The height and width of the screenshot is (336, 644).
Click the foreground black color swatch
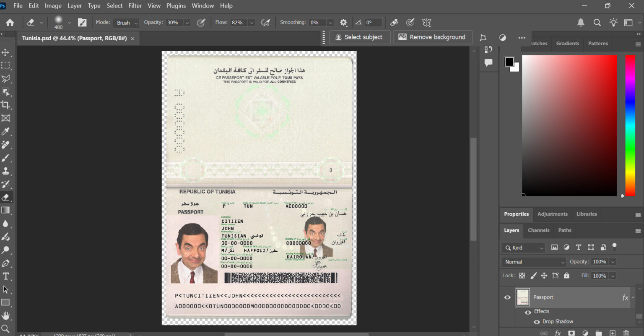coord(509,62)
